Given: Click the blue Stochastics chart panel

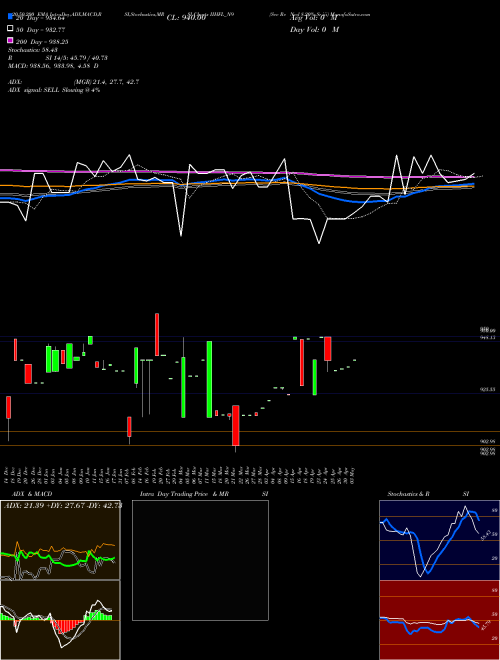Looking at the screenshot, I should tap(439, 540).
